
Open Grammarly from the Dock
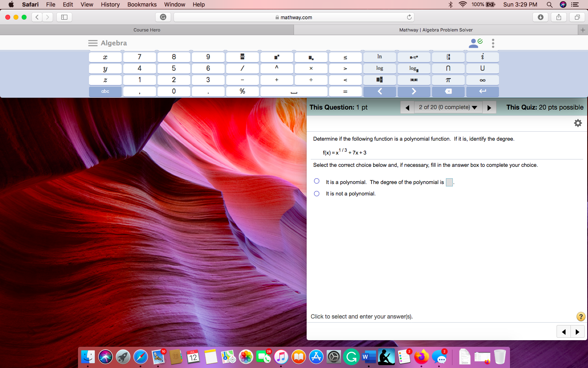point(351,357)
